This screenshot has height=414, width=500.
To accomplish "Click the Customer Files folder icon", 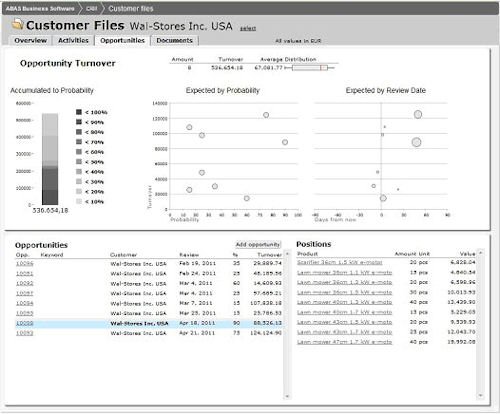I will click(18, 24).
